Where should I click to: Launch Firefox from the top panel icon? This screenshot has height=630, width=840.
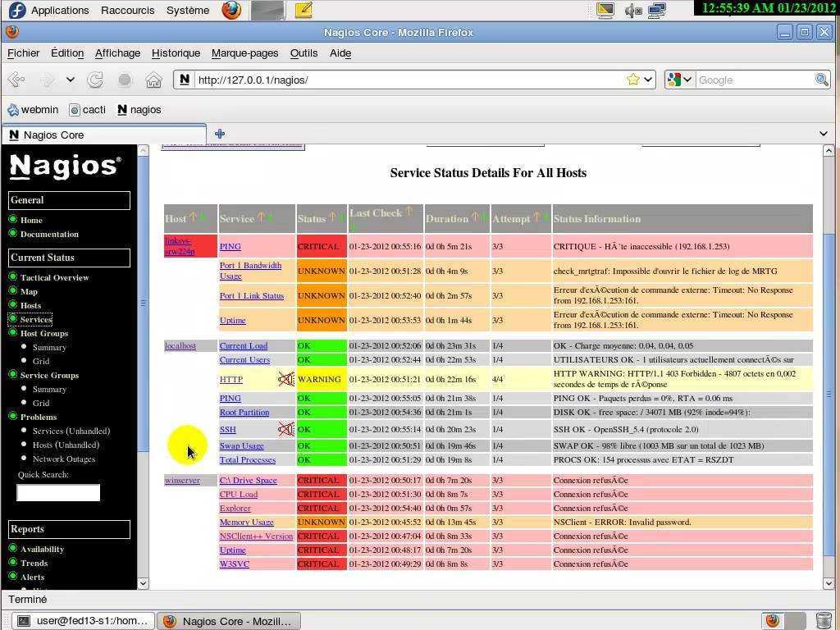[231, 11]
